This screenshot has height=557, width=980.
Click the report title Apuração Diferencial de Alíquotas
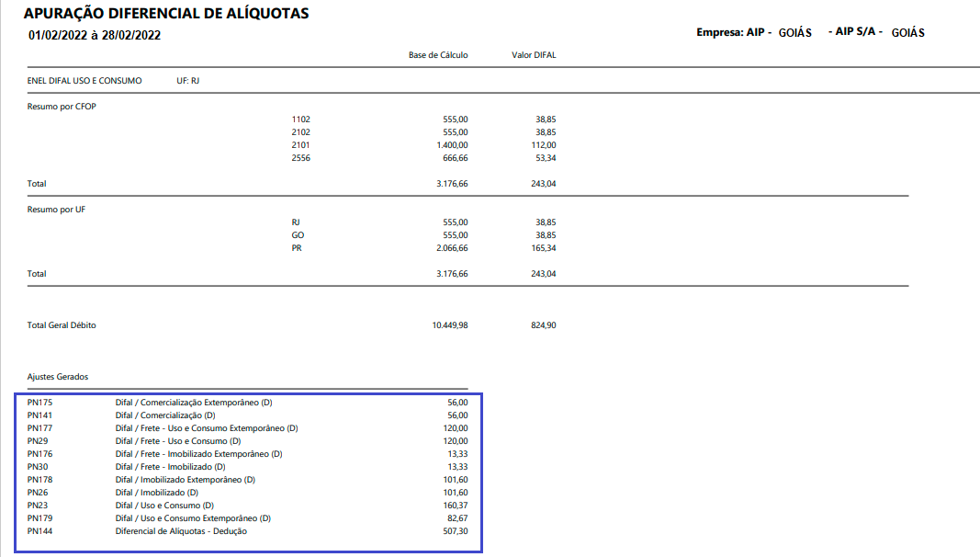point(166,13)
